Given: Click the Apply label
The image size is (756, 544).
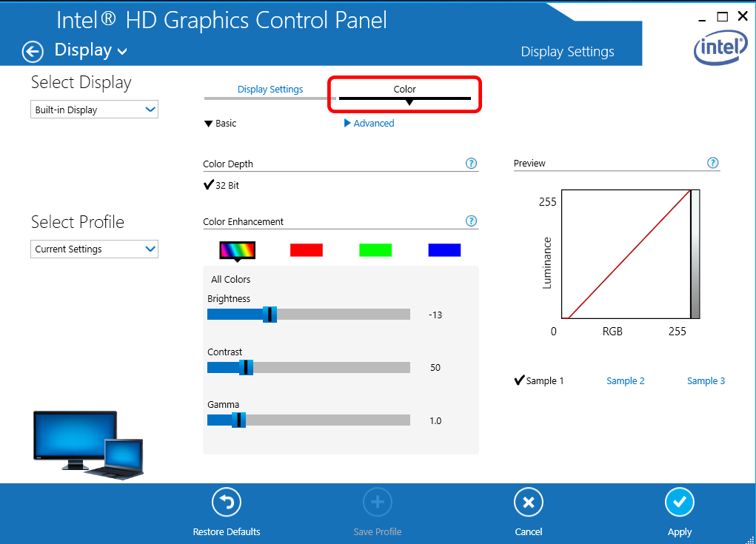Looking at the screenshot, I should coord(679,532).
